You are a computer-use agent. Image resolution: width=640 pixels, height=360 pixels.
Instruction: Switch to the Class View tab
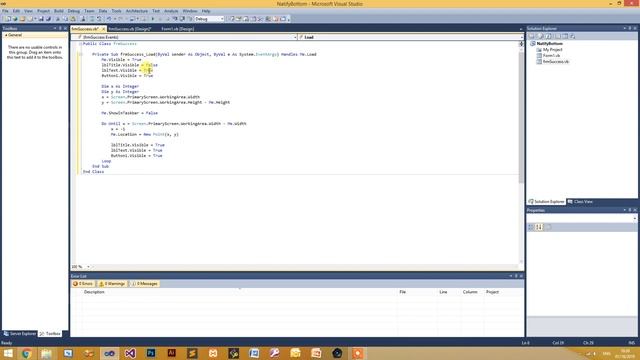pyautogui.click(x=580, y=202)
